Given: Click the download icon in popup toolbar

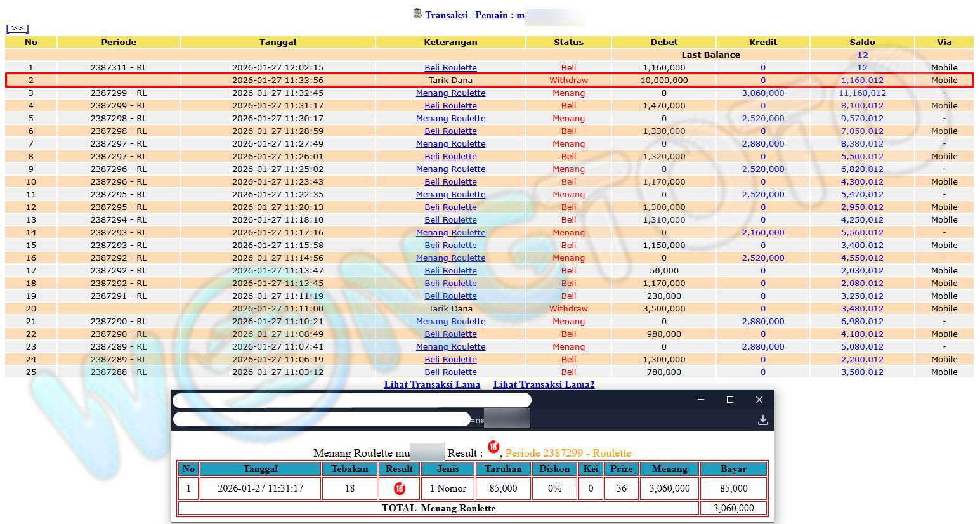Looking at the screenshot, I should pos(762,420).
